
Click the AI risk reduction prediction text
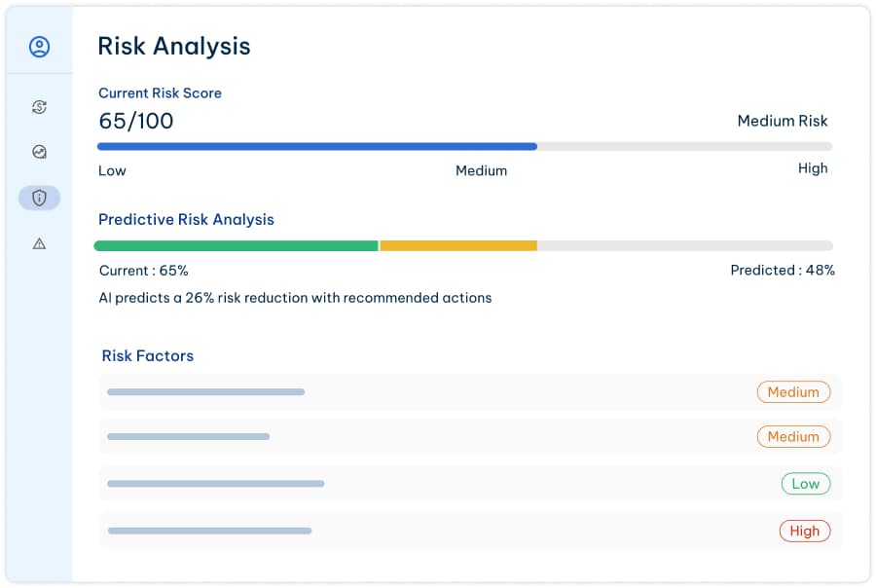[x=294, y=298]
